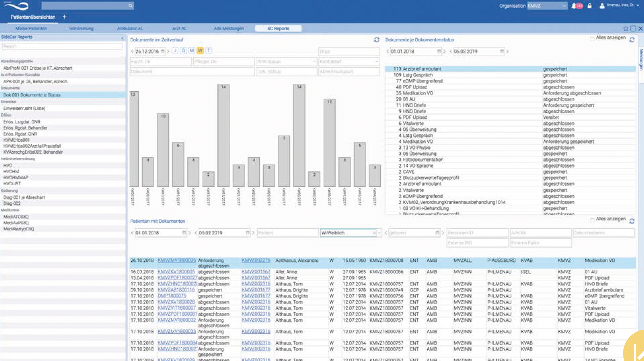Add a new tab with plus icon
Image resolution: width=644 pixels, height=361 pixels.
tap(64, 17)
